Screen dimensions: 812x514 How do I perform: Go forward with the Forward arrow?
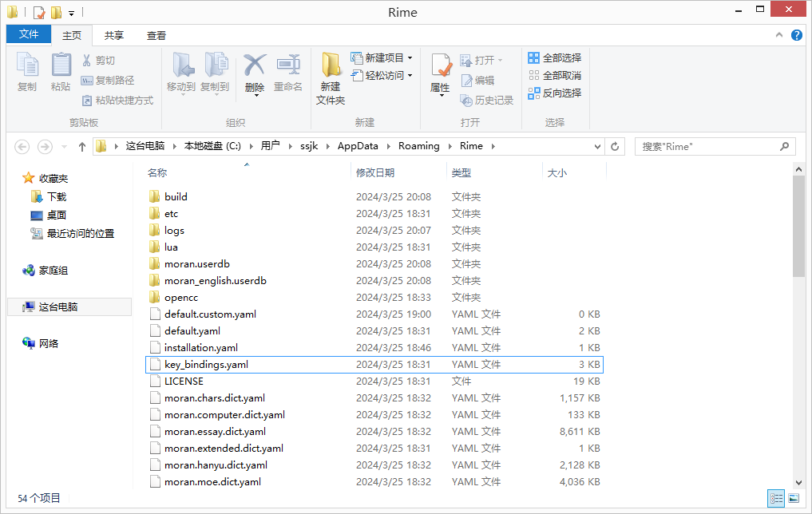[45, 147]
